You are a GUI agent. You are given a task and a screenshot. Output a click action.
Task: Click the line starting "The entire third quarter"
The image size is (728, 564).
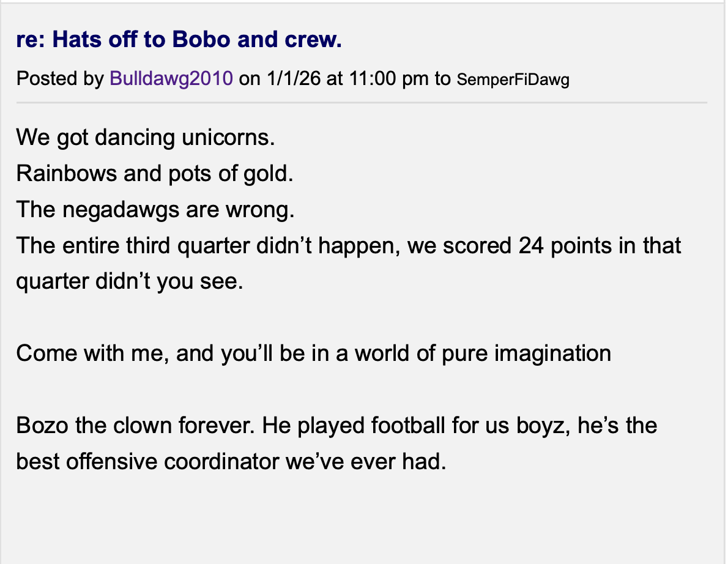point(349,246)
